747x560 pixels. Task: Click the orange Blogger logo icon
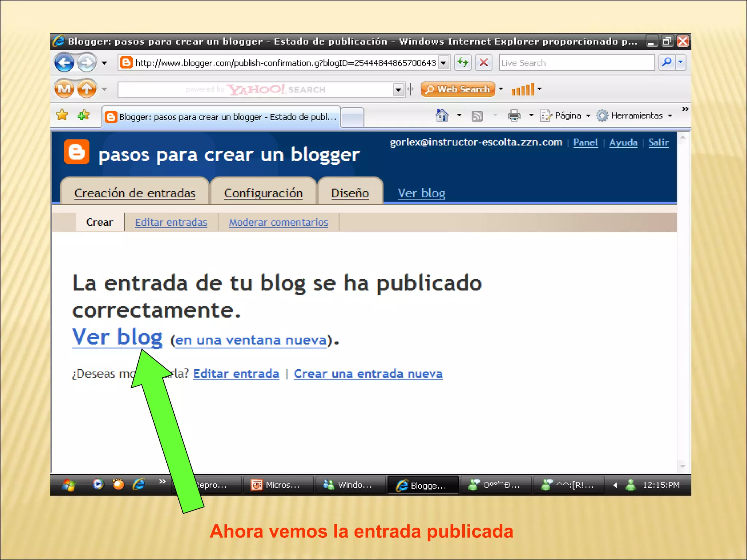coord(77,152)
